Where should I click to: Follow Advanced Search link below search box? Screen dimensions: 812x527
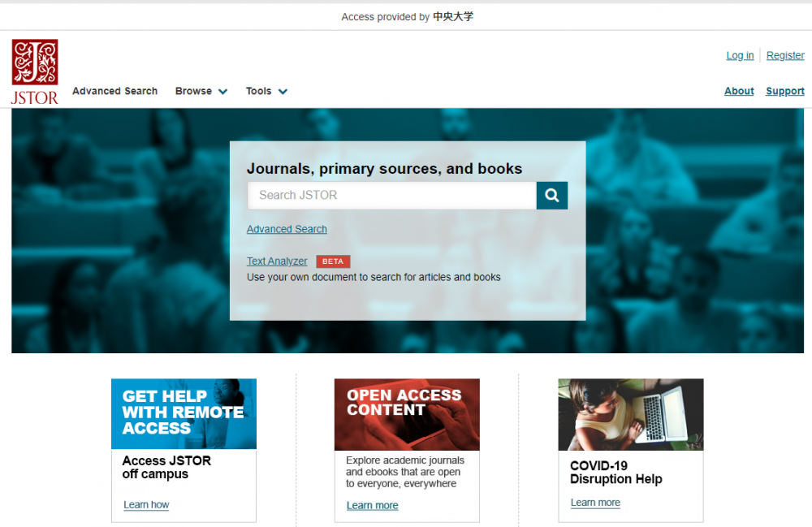click(x=287, y=229)
